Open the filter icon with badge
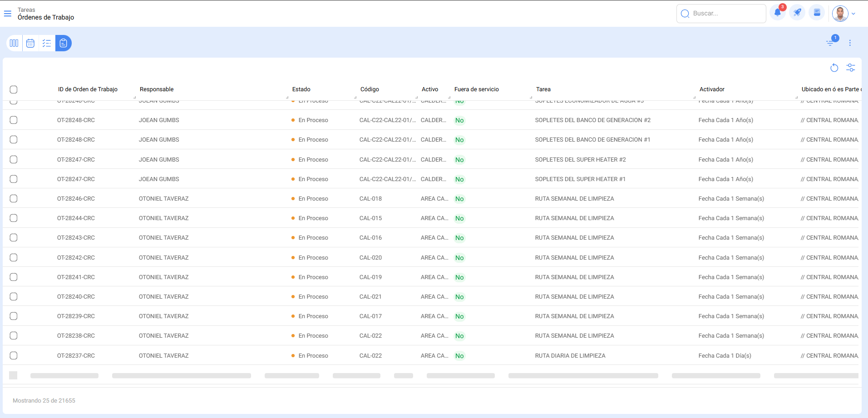 point(830,43)
